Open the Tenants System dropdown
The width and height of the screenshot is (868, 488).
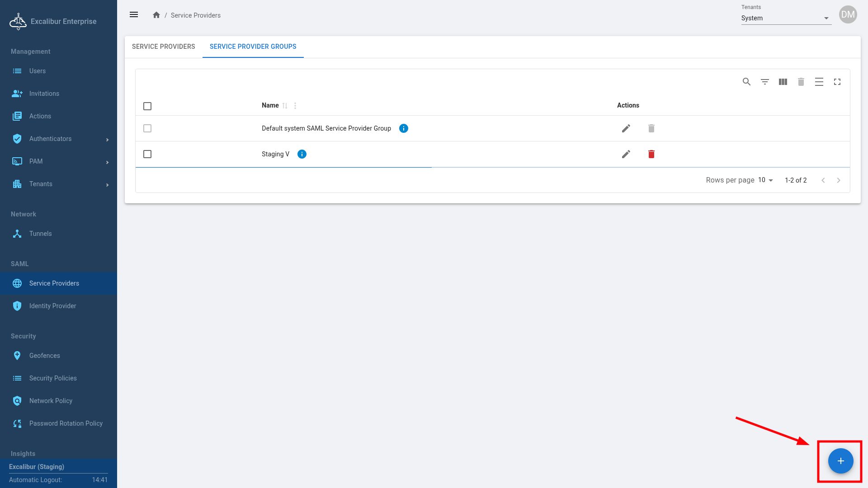coord(786,18)
